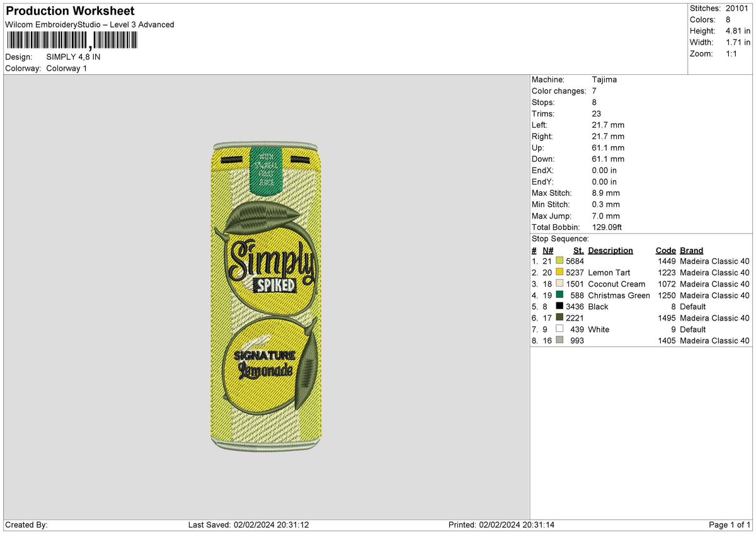Pick the Black color swatch

559,306
